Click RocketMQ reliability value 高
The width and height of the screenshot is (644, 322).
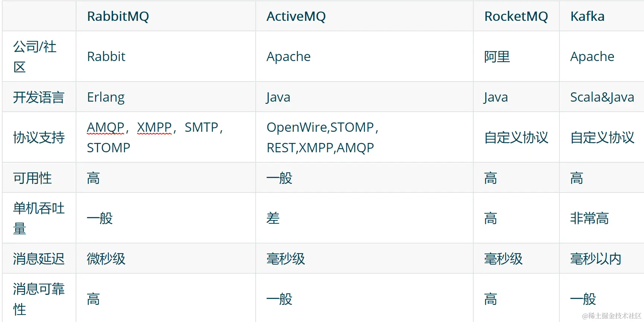tap(490, 299)
